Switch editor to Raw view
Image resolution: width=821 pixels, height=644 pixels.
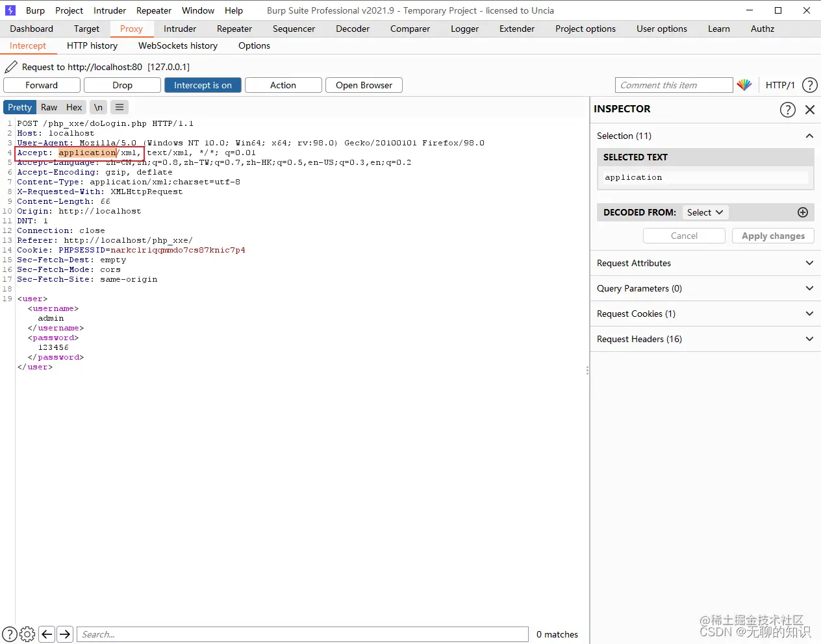(49, 107)
